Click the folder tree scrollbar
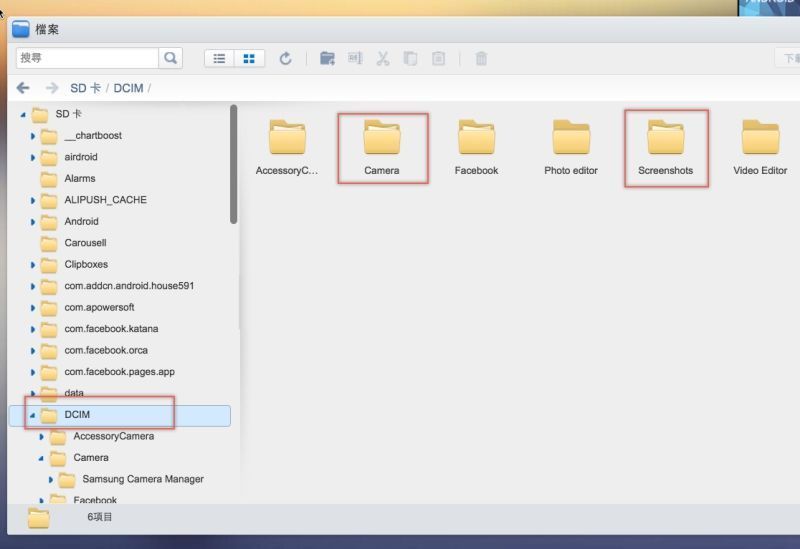The width and height of the screenshot is (800, 549). coord(233,164)
